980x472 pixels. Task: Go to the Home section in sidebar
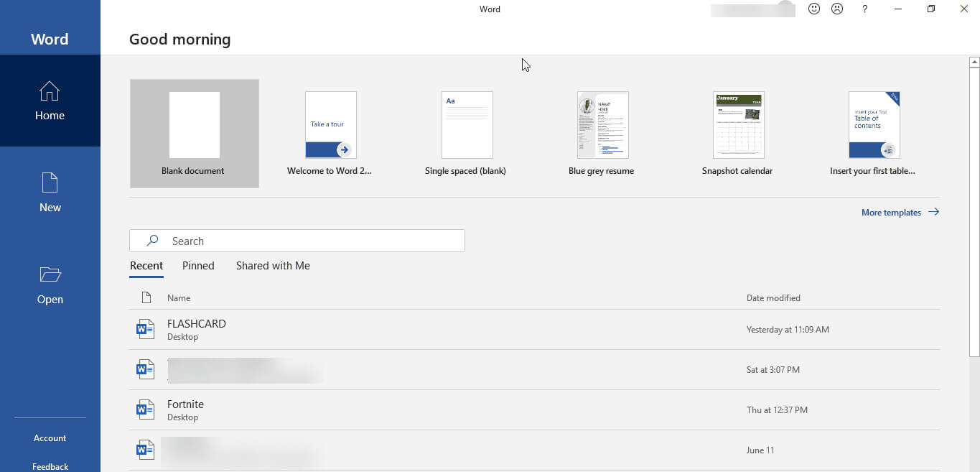click(x=50, y=101)
